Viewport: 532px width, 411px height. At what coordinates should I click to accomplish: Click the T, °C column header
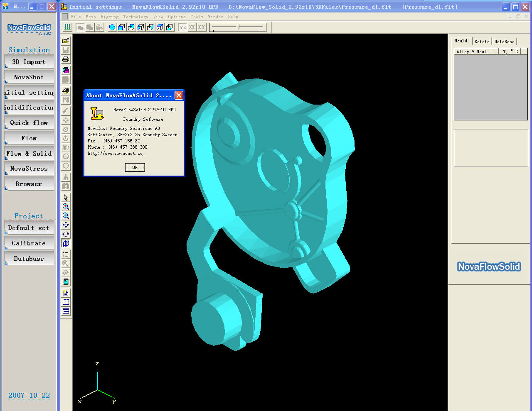click(510, 51)
